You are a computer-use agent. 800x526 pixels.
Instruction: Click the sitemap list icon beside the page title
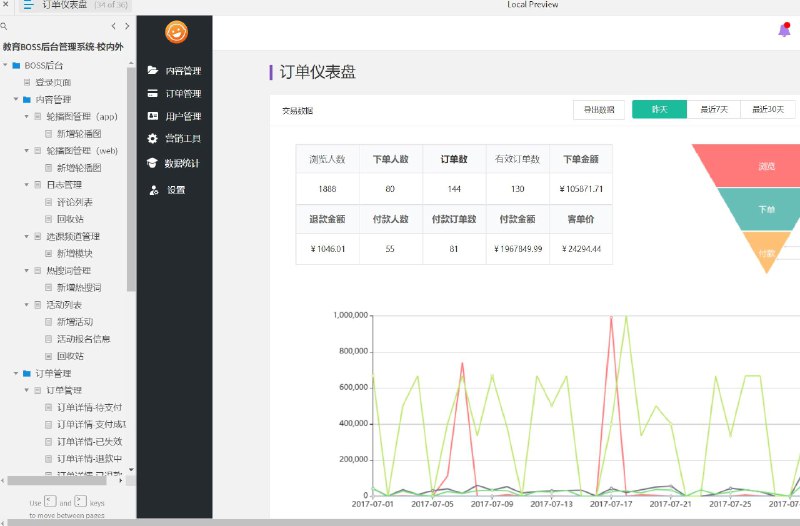tap(28, 5)
